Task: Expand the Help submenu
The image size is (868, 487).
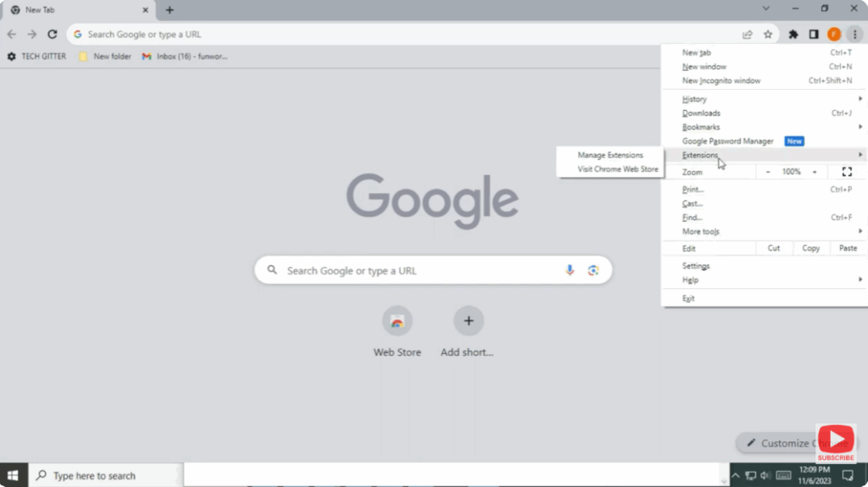Action: (x=764, y=280)
